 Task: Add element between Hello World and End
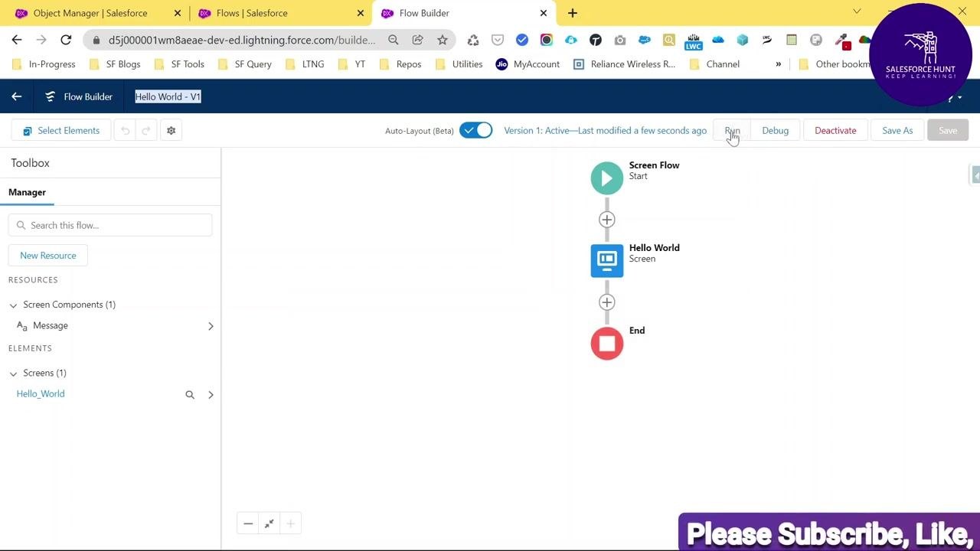coord(607,302)
